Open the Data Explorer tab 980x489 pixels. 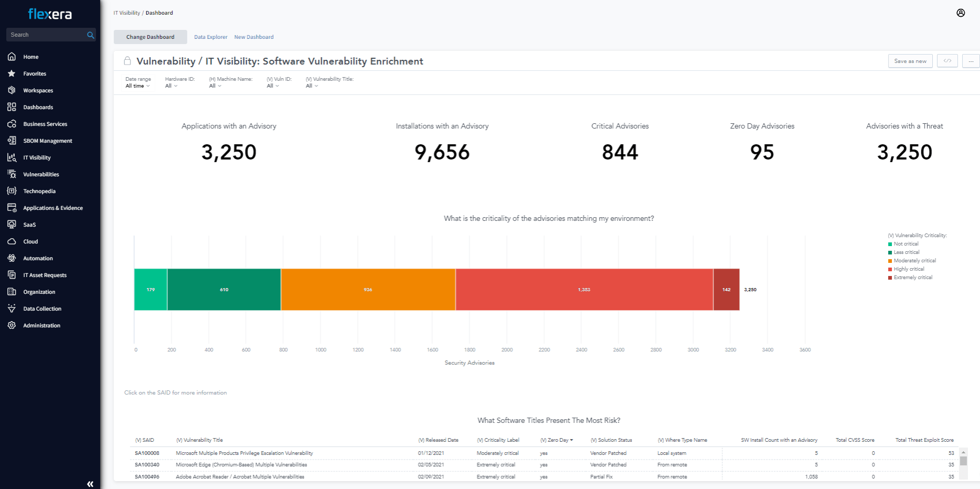tap(210, 37)
